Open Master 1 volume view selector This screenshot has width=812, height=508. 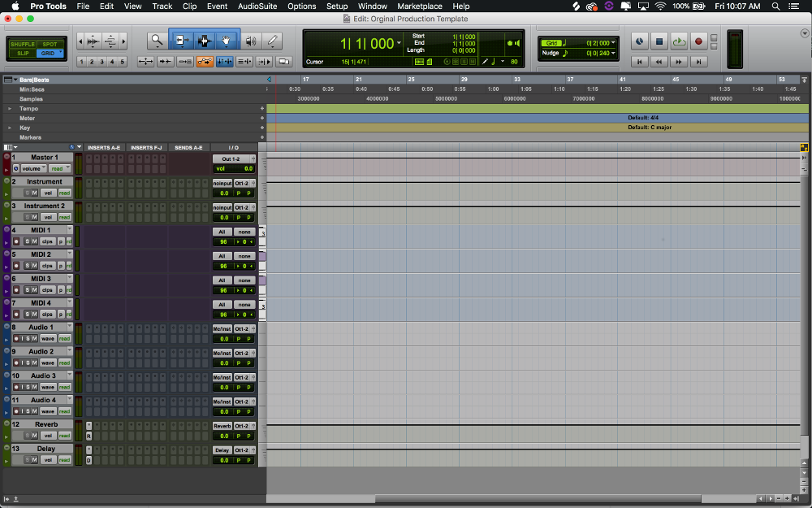(33, 168)
